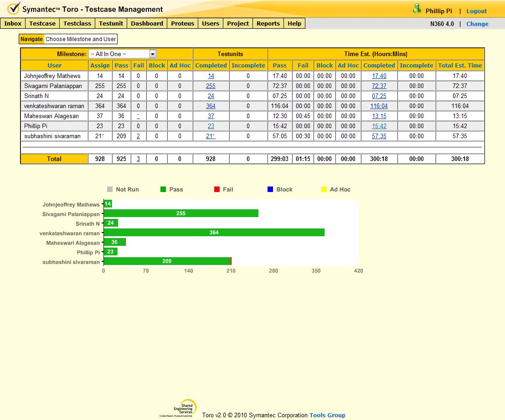This screenshot has width=505, height=420.
Task: Open the Proteus menu item
Action: (x=182, y=23)
